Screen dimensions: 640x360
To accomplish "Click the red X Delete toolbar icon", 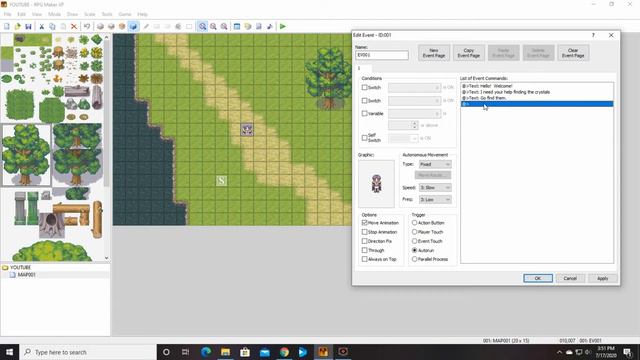I will coord(74,27).
